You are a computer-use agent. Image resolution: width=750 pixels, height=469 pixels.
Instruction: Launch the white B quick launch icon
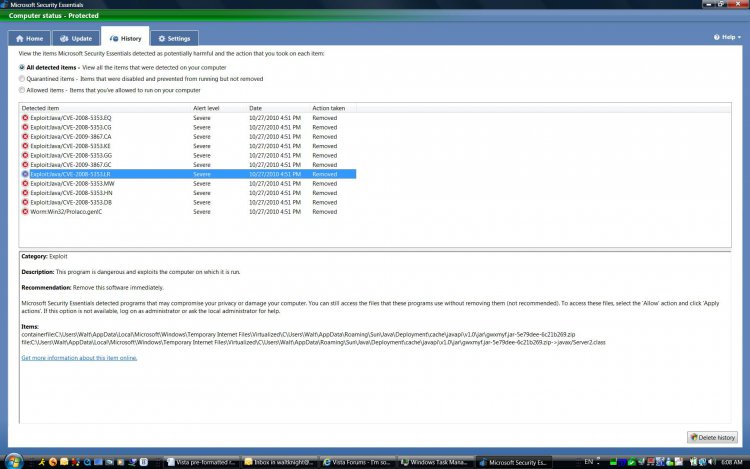143,462
